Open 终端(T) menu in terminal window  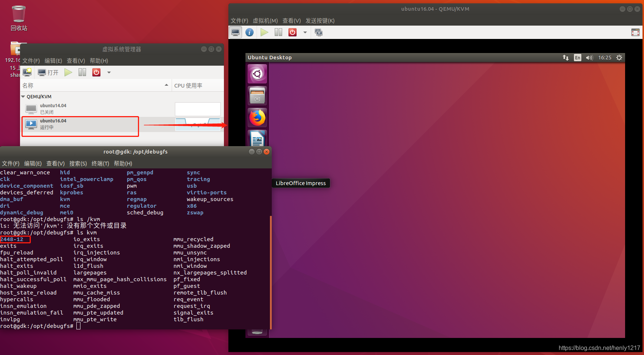coord(100,163)
